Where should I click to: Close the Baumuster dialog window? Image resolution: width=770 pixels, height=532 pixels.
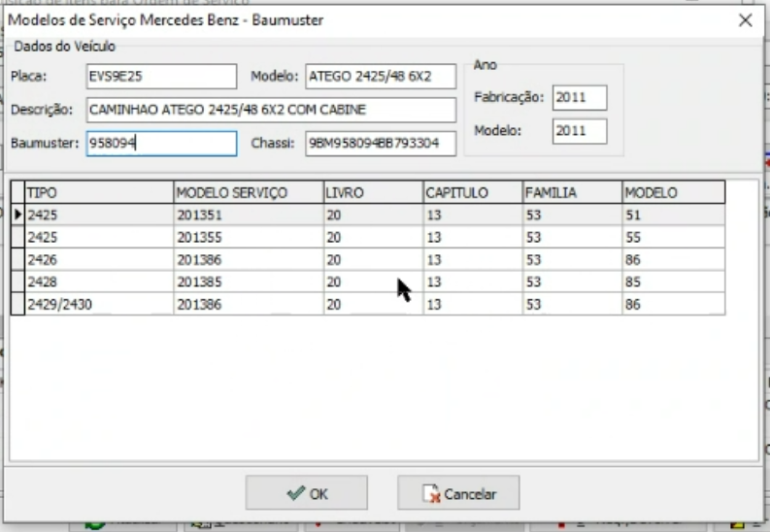(746, 20)
